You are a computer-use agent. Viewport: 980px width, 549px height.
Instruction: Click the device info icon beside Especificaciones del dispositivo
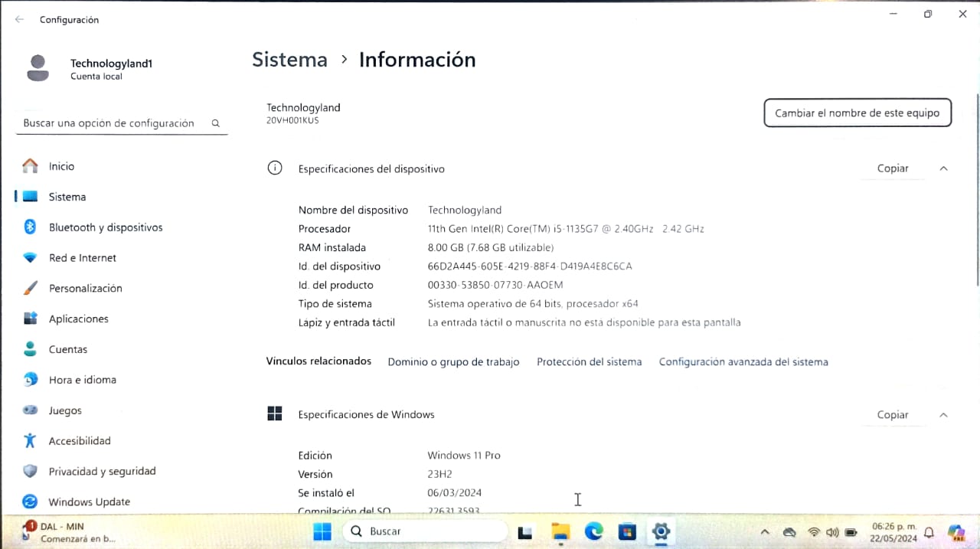coord(275,168)
